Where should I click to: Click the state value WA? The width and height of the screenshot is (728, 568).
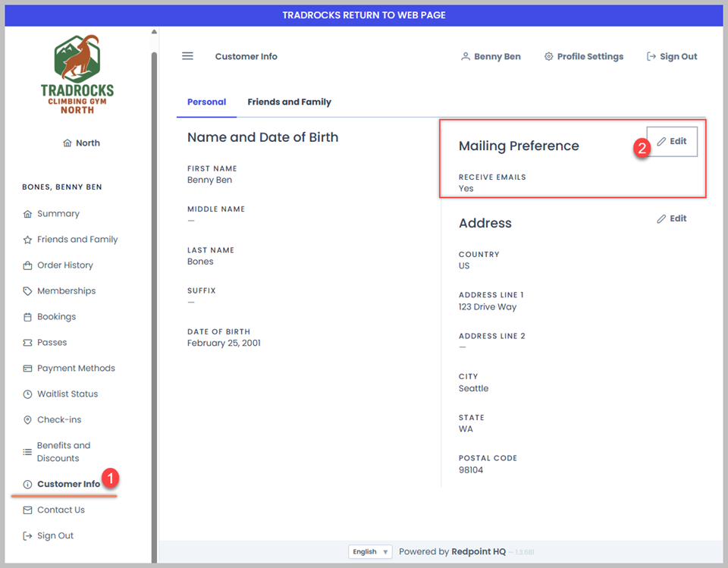tap(466, 429)
